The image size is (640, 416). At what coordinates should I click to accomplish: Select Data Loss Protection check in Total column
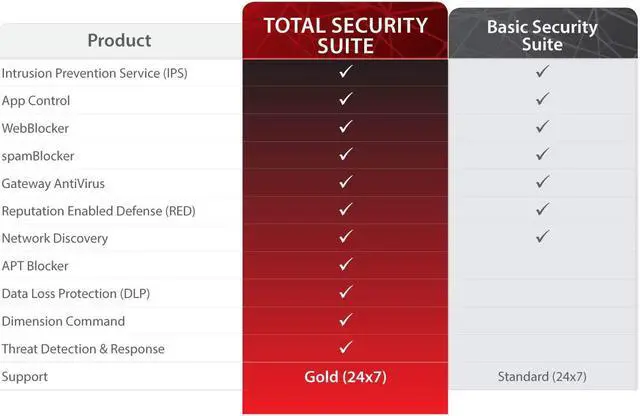[345, 292]
